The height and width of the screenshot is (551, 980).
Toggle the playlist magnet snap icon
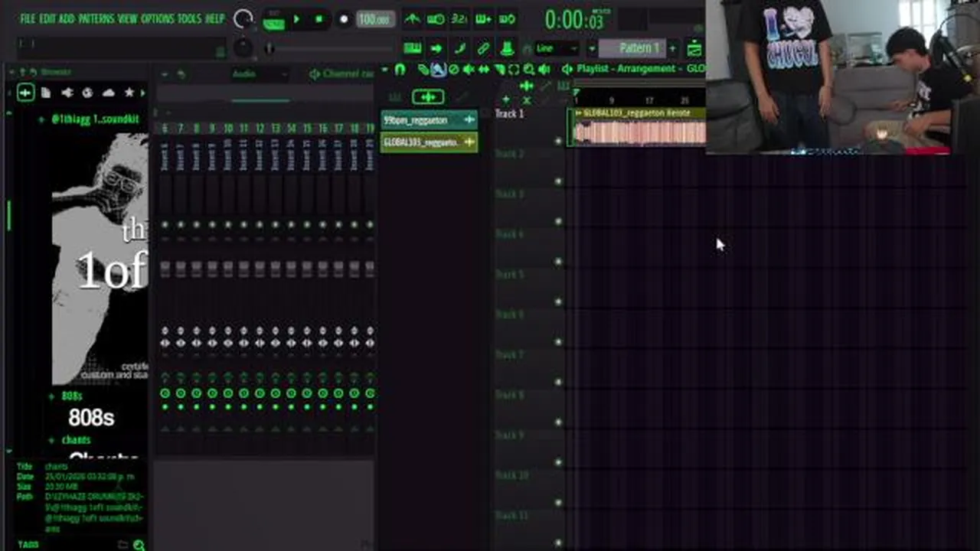400,69
